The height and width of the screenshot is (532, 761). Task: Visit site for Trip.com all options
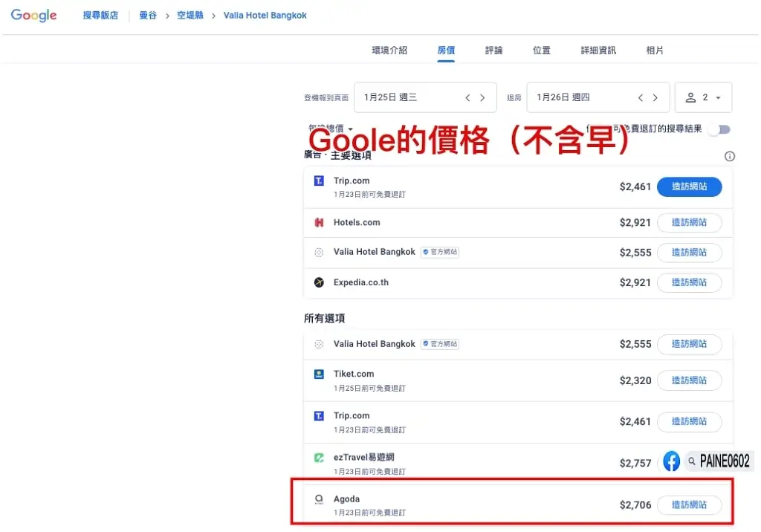pyautogui.click(x=689, y=422)
